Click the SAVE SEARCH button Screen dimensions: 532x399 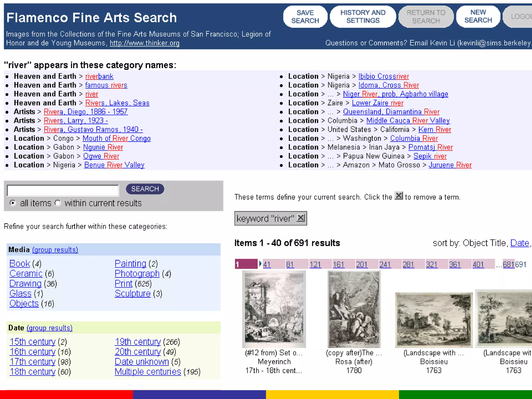point(305,17)
